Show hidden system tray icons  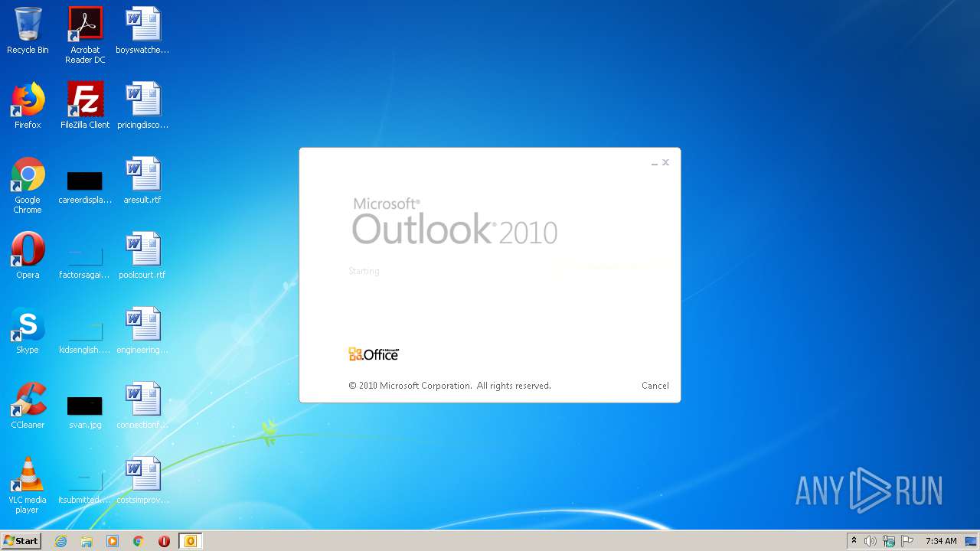click(854, 541)
